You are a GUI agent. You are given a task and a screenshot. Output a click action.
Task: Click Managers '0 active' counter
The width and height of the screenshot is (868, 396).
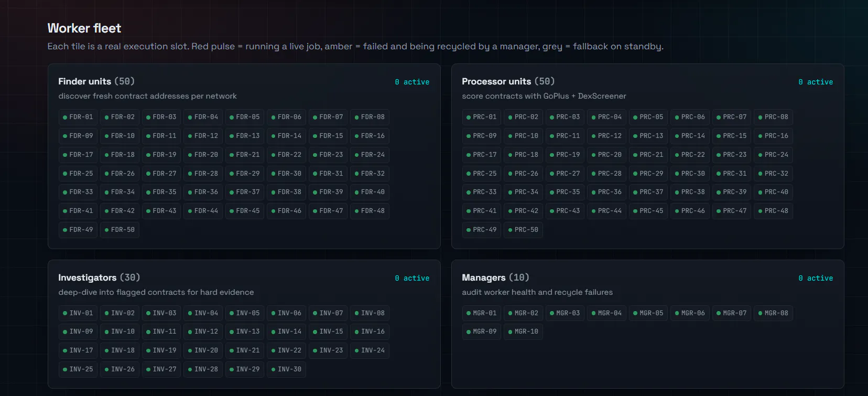tap(816, 278)
